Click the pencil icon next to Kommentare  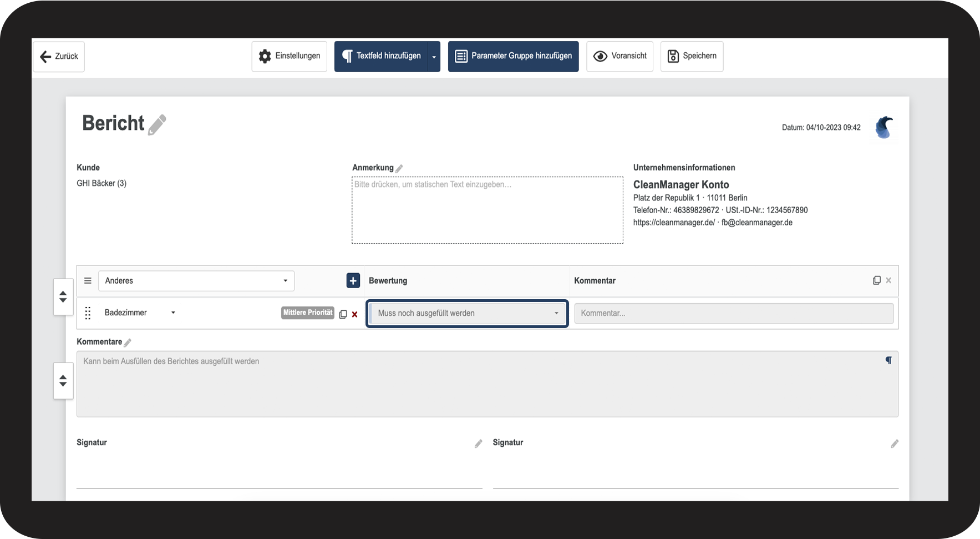[x=128, y=342]
